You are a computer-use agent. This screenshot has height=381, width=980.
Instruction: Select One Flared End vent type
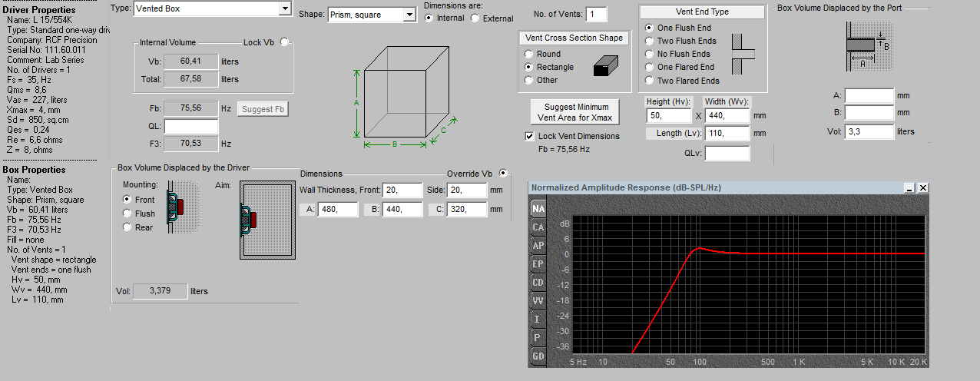649,67
